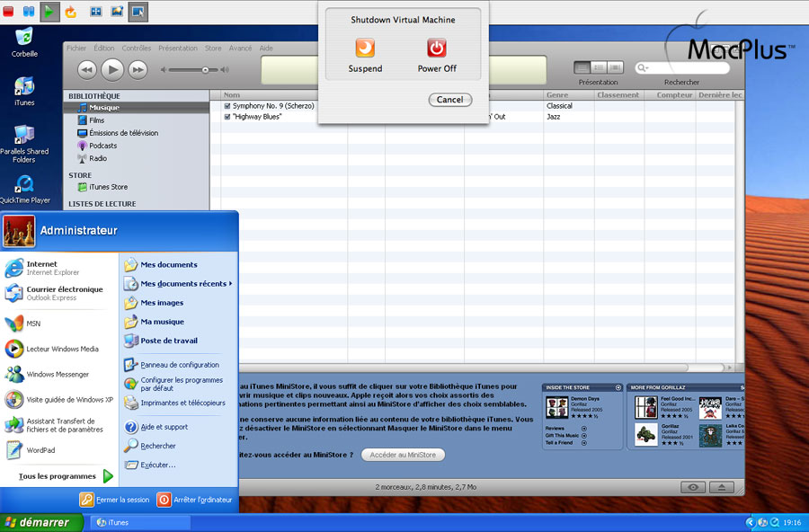
Task: Click the orange Reset arrow in Parallels toolbar
Action: pyautogui.click(x=71, y=12)
